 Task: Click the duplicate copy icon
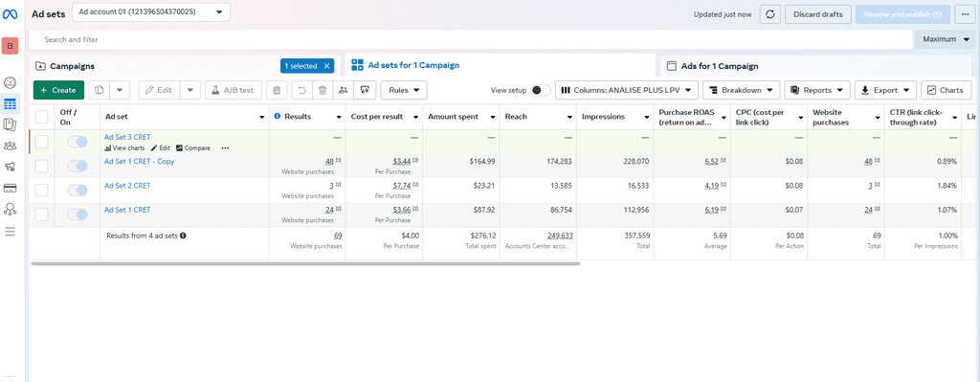tap(99, 90)
